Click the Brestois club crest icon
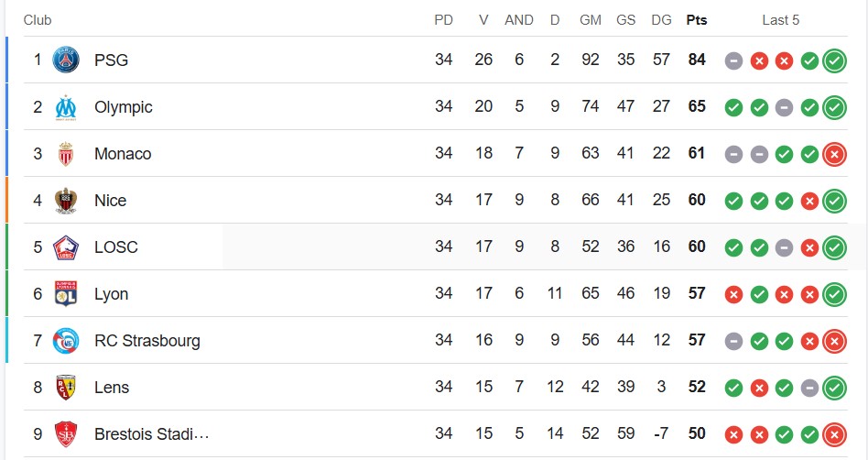868x460 pixels. tap(66, 434)
